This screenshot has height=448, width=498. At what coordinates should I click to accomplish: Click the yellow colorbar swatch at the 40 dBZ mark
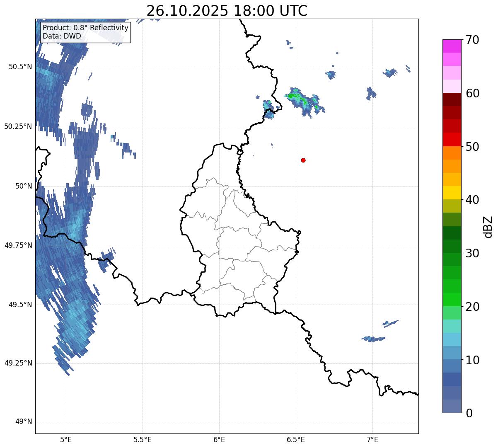[452, 193]
